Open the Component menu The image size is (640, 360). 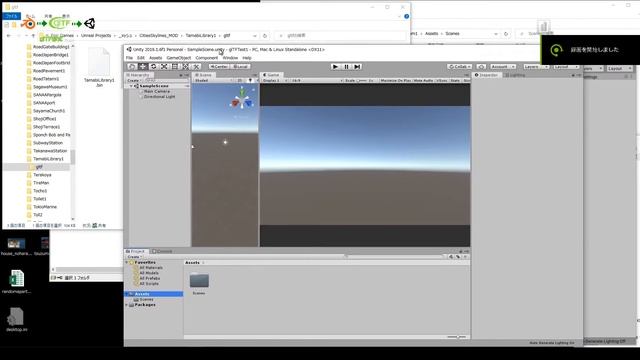tap(207, 58)
